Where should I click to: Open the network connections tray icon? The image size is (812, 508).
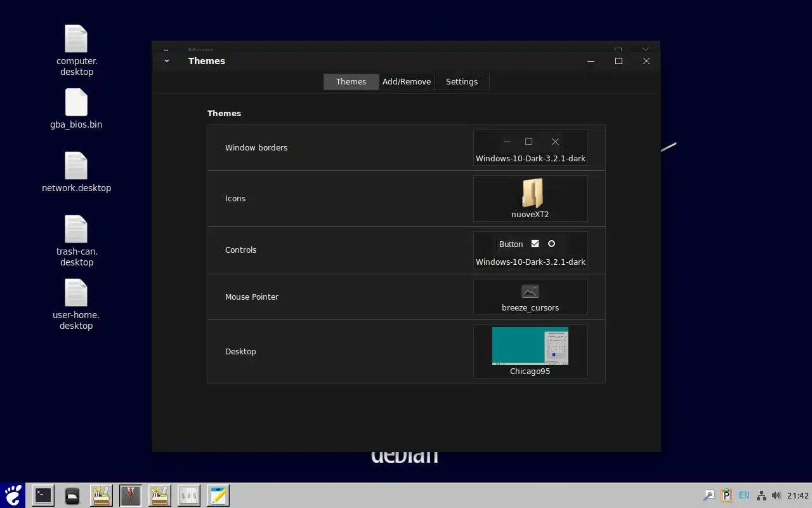pyautogui.click(x=761, y=495)
